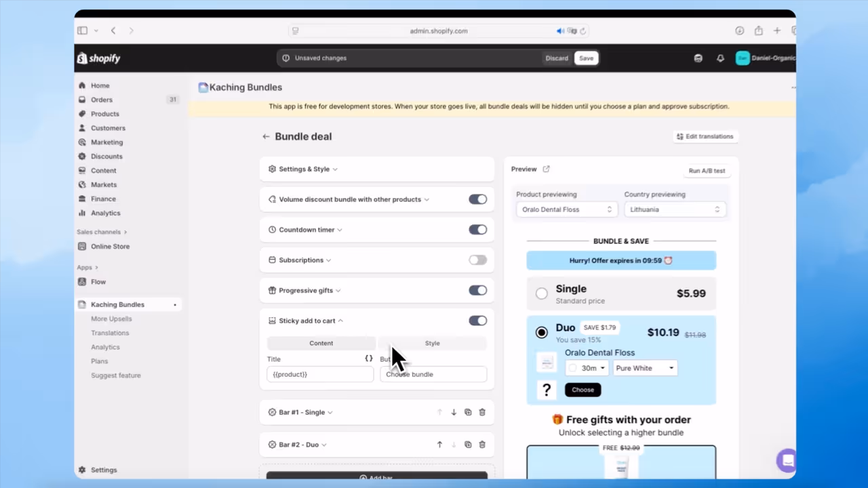Open the chat support bubble
This screenshot has height=488, width=868.
click(787, 461)
